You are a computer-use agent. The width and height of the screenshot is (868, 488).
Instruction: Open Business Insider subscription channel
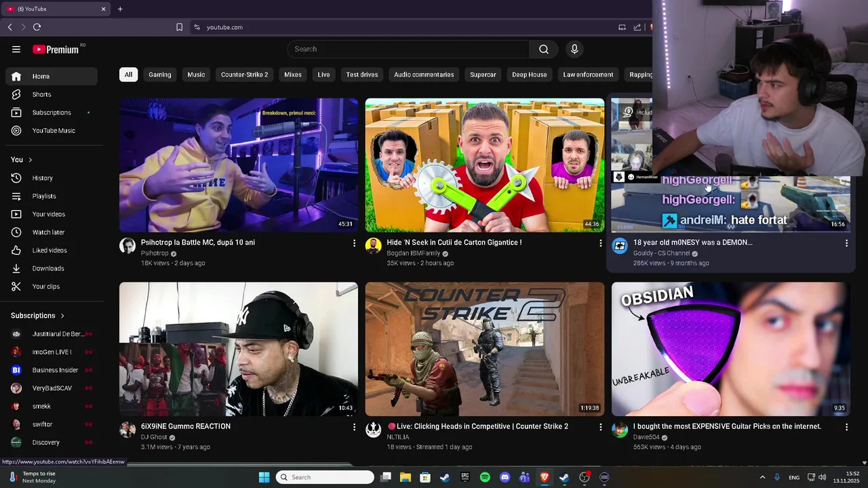pyautogui.click(x=52, y=370)
